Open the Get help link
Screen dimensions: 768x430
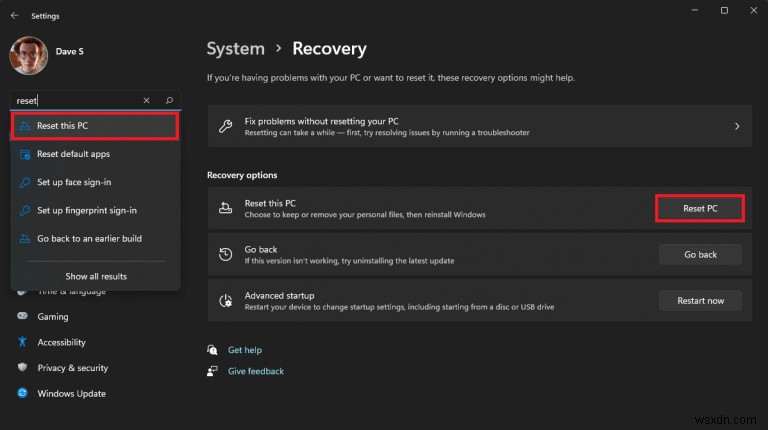coord(245,350)
